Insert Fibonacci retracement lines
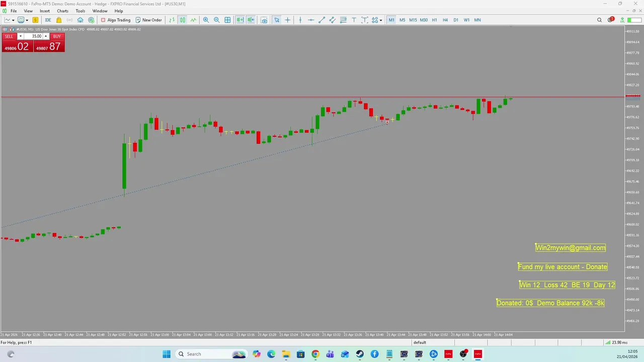This screenshot has height=362, width=644. 343,20
